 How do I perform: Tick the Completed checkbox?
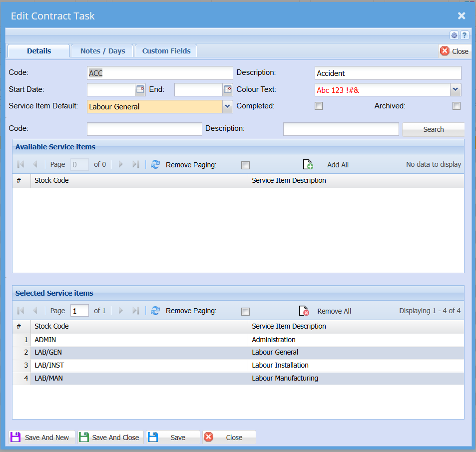tap(319, 106)
